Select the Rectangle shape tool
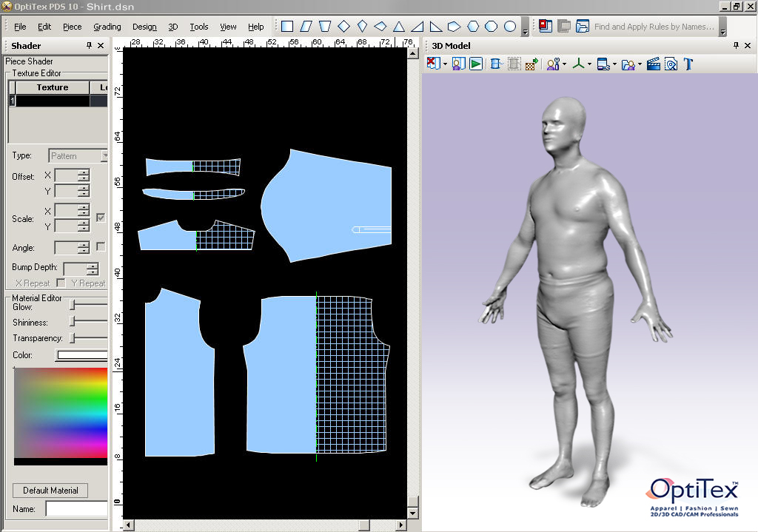 (x=287, y=27)
